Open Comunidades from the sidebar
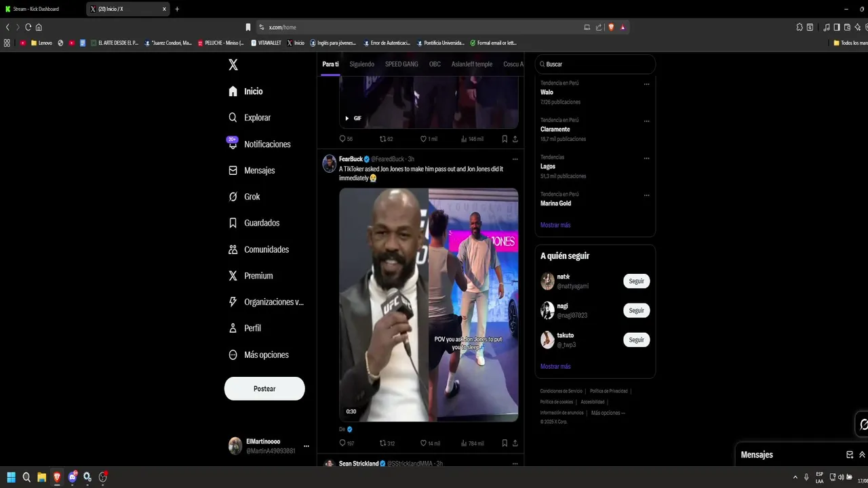868x488 pixels. coord(258,249)
